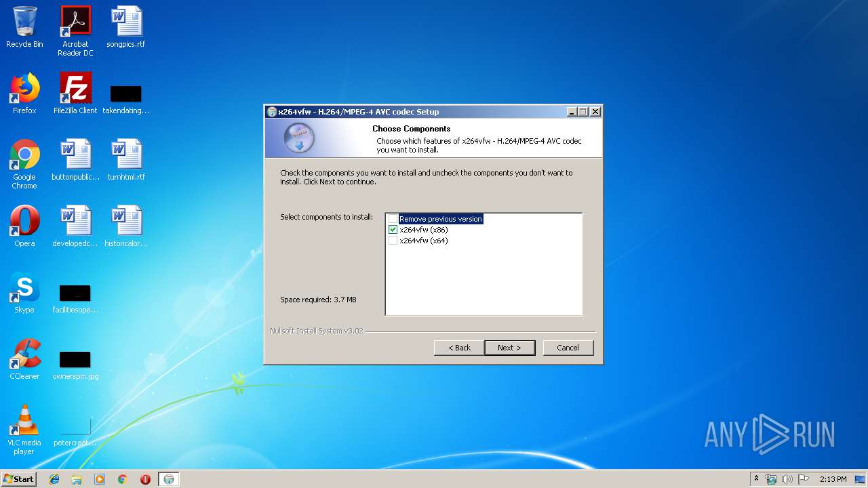The width and height of the screenshot is (868, 488).
Task: Go Back to previous setup page
Action: (x=459, y=348)
